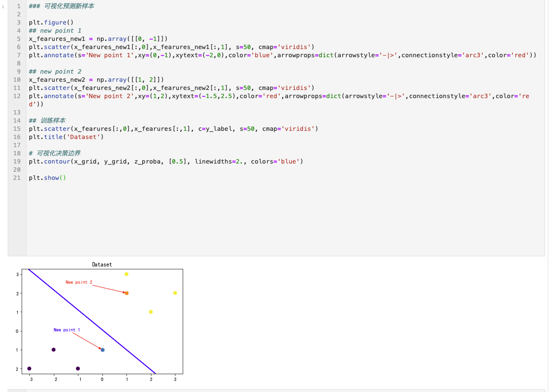Click the yellow point at top of plot
Viewport: 549px width, 392px height.
click(126, 274)
